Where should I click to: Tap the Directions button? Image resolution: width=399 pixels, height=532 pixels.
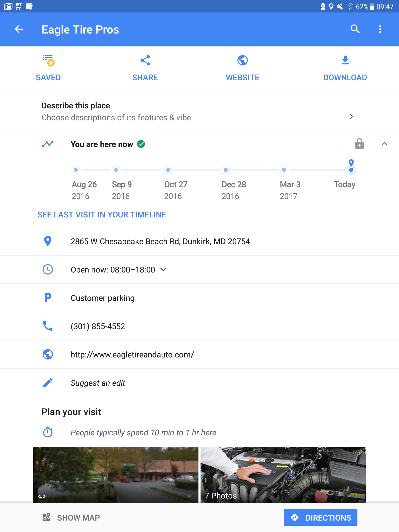pyautogui.click(x=321, y=517)
